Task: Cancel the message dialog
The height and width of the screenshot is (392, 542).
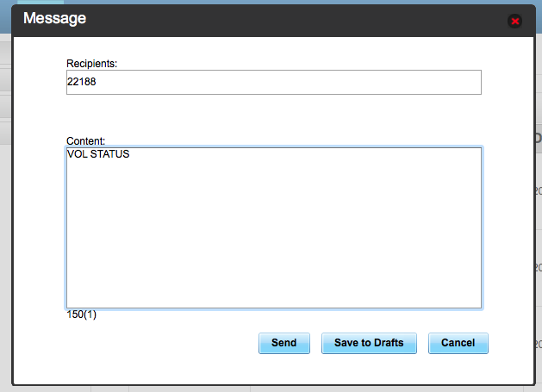Action: [458, 343]
